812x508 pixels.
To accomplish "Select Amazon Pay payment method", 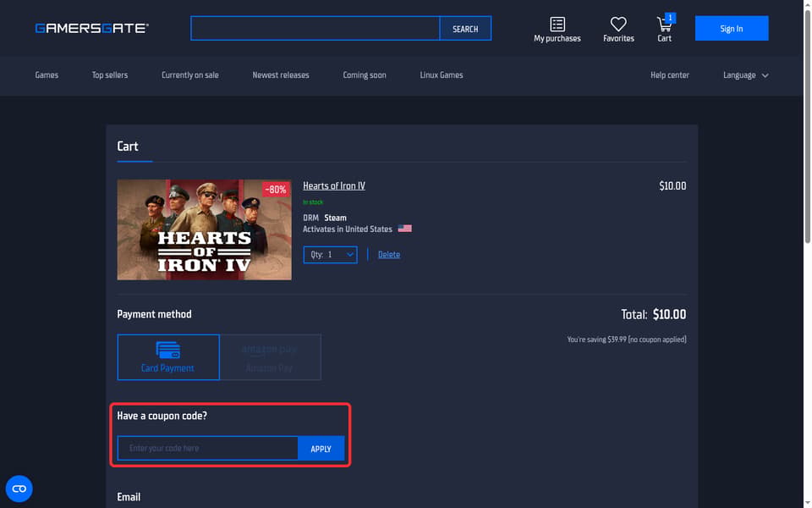I will click(x=270, y=357).
